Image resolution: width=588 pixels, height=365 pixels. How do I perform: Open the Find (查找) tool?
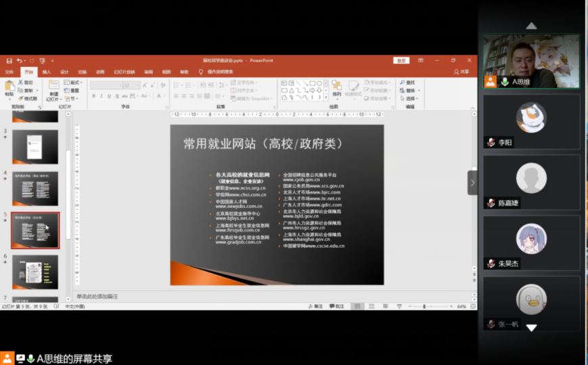407,83
